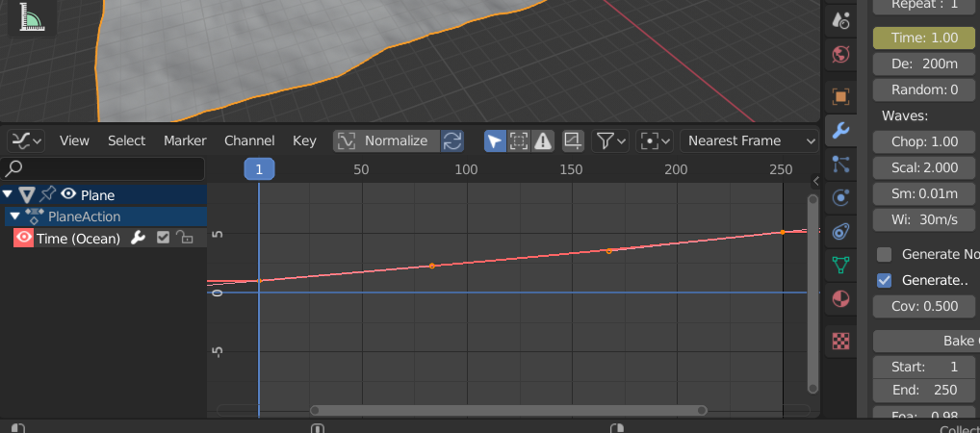Screen dimensions: 980x433
Task: Toggle only show selected arrow icon
Action: click(495, 141)
